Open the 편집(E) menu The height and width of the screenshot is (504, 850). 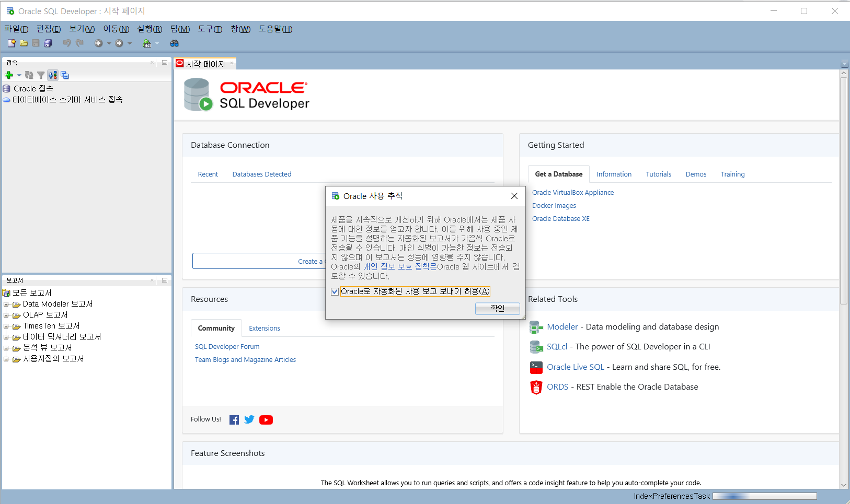[49, 29]
